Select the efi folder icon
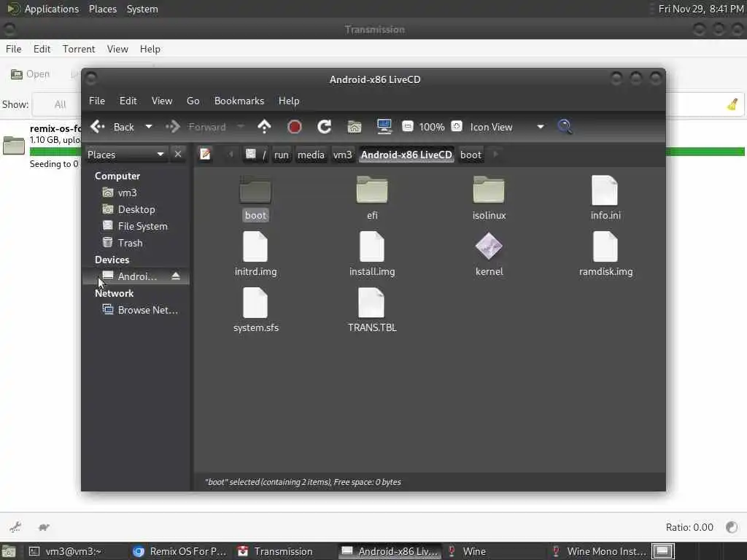The height and width of the screenshot is (560, 747). (372, 190)
